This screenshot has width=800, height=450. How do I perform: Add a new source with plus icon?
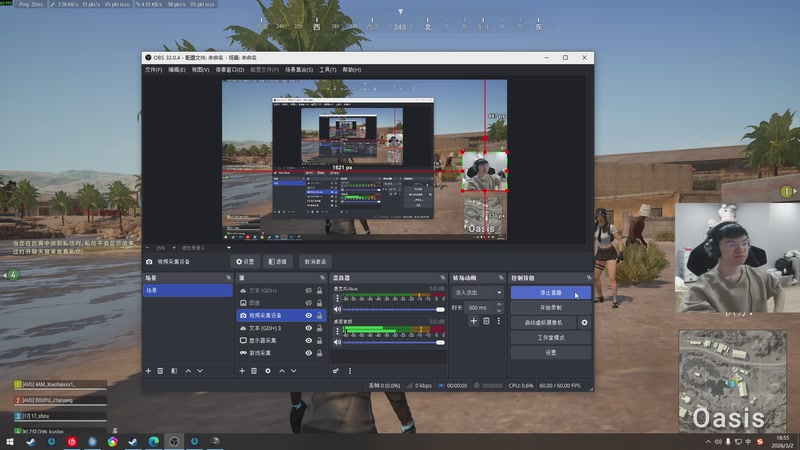pyautogui.click(x=242, y=371)
